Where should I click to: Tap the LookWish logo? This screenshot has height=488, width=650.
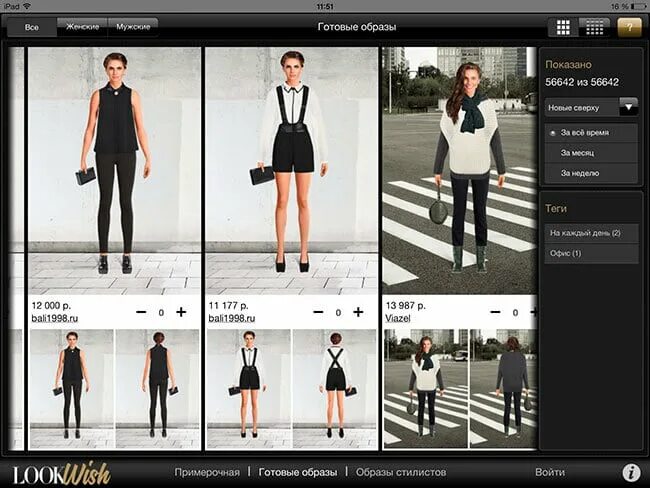click(x=61, y=473)
